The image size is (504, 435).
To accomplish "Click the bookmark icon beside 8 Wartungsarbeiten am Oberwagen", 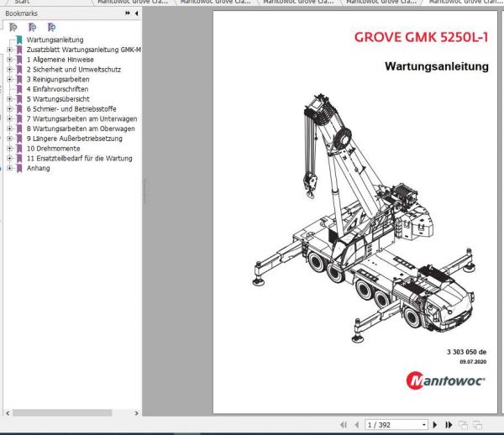I will point(19,128).
